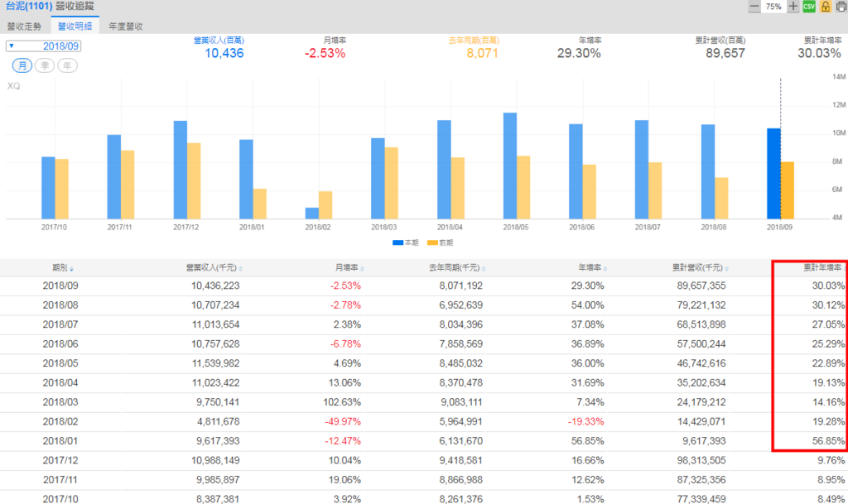Click prior-year value 9,418,581
The width and height of the screenshot is (848, 504).
[461, 461]
